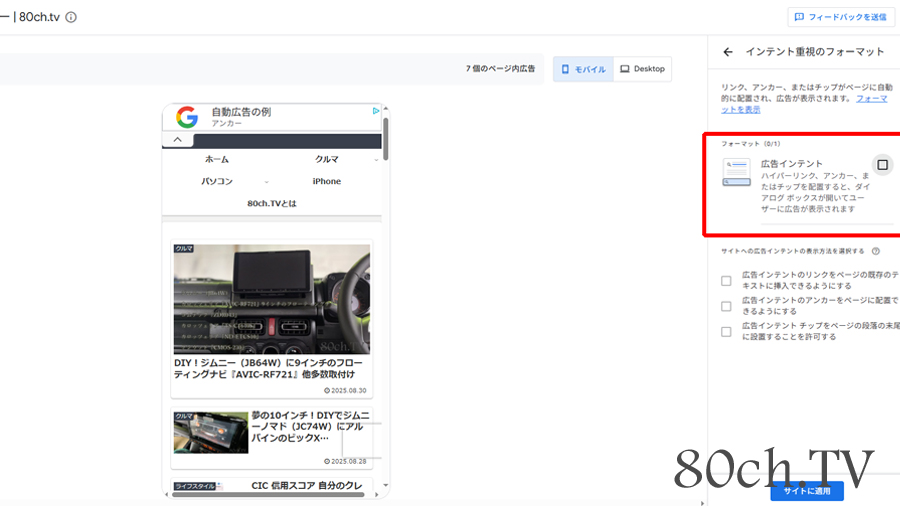Viewport: 900px width, 506px height.
Task: Open the Jimny JB64W navigation article thumbnail
Action: [x=271, y=299]
